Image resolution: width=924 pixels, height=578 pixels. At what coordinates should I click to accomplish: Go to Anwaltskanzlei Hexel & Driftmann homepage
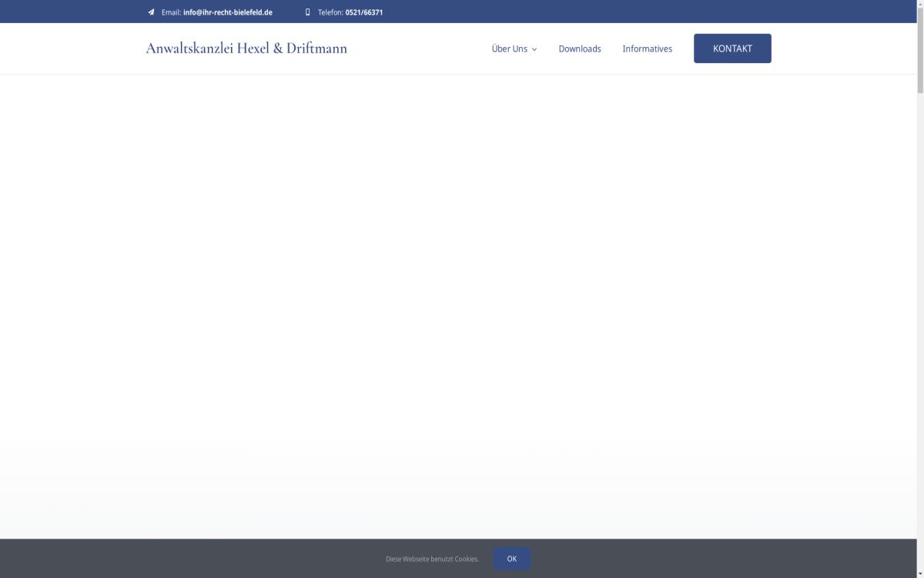(x=246, y=49)
